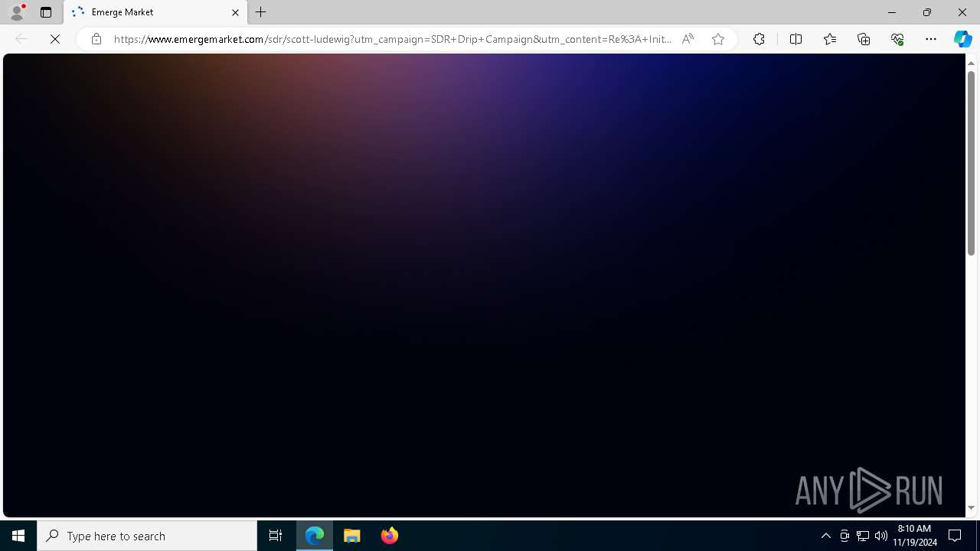Image resolution: width=980 pixels, height=551 pixels.
Task: Stop loading the page
Action: (x=55, y=39)
